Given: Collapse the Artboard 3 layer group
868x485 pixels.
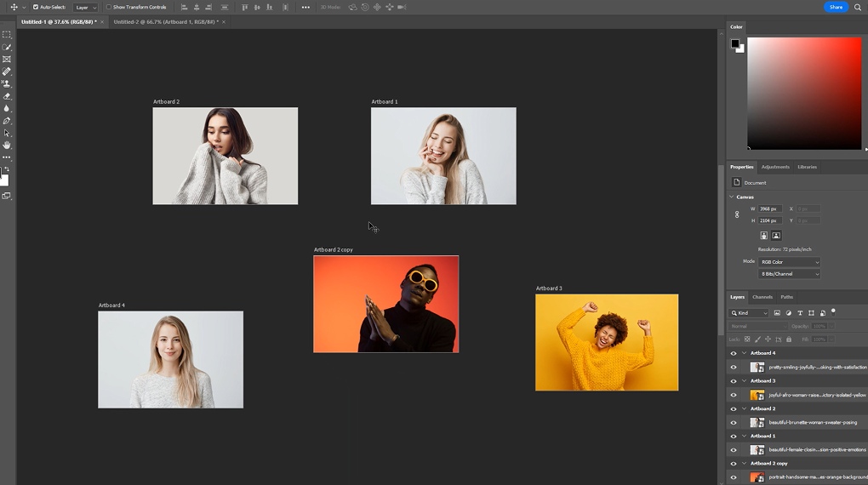Looking at the screenshot, I should point(744,381).
